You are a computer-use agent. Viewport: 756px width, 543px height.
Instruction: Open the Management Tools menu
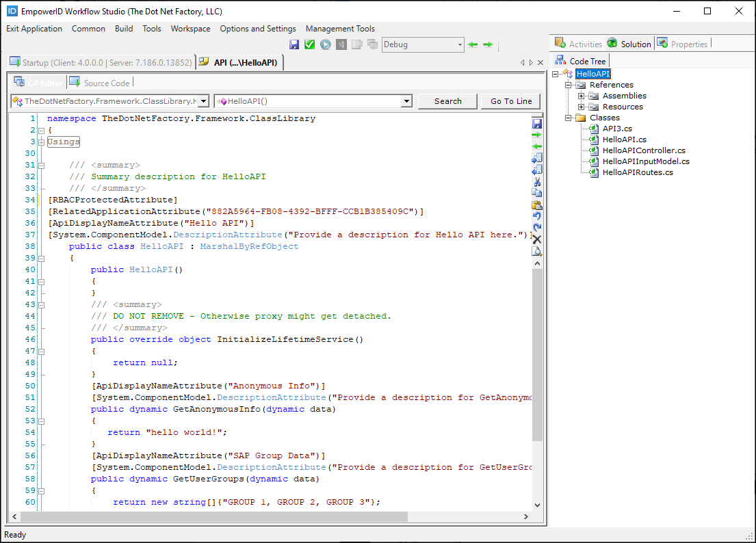click(x=340, y=29)
